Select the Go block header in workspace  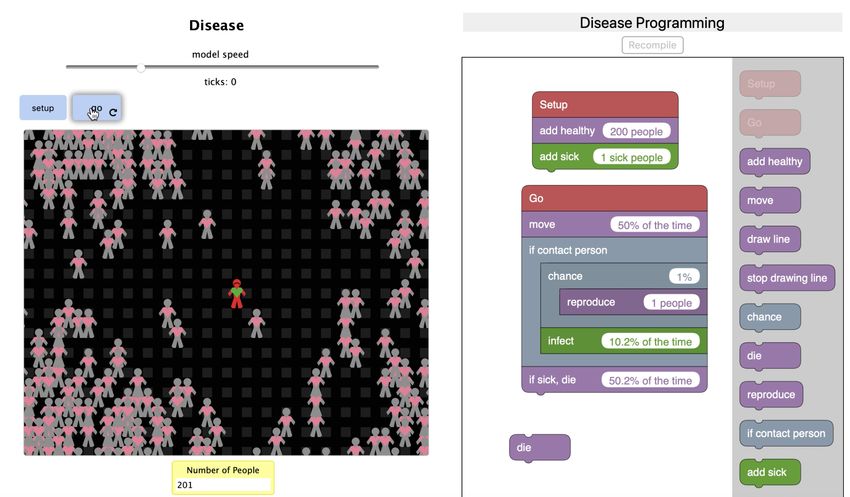point(614,198)
